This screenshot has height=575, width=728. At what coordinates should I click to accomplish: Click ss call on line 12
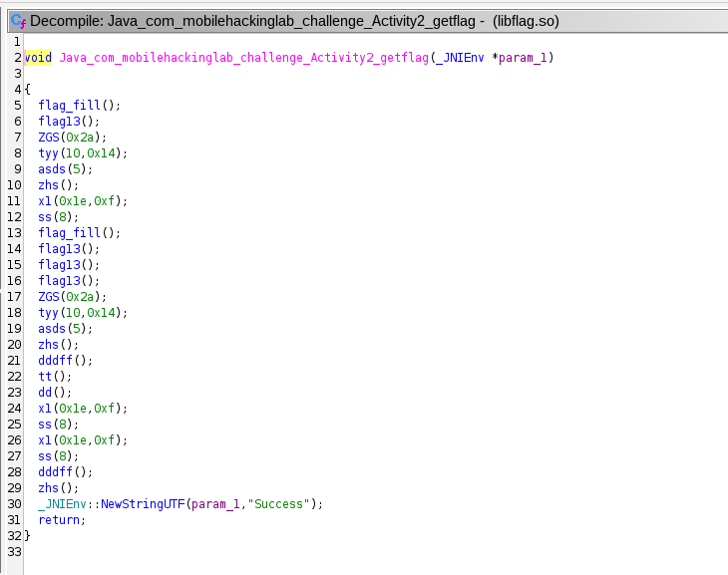click(x=45, y=217)
